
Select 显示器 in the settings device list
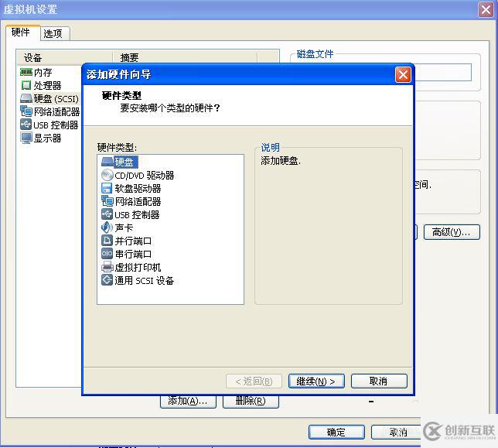click(x=48, y=139)
